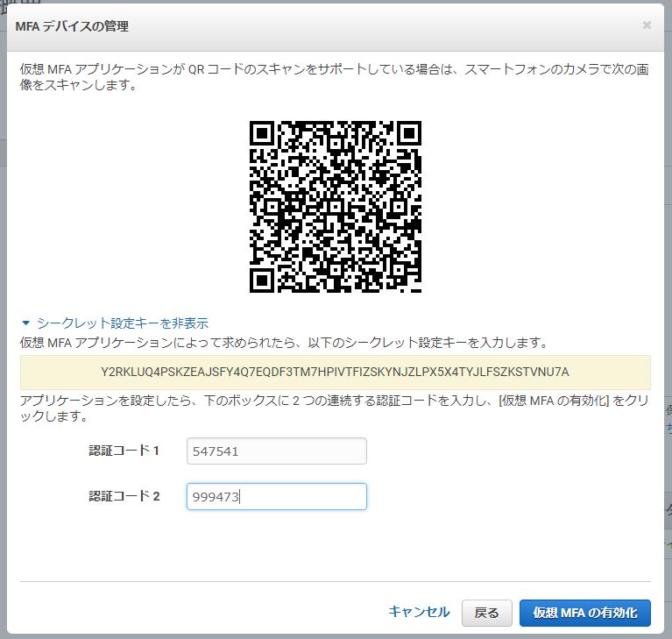
Task: Click the QR code image
Action: pyautogui.click(x=336, y=207)
